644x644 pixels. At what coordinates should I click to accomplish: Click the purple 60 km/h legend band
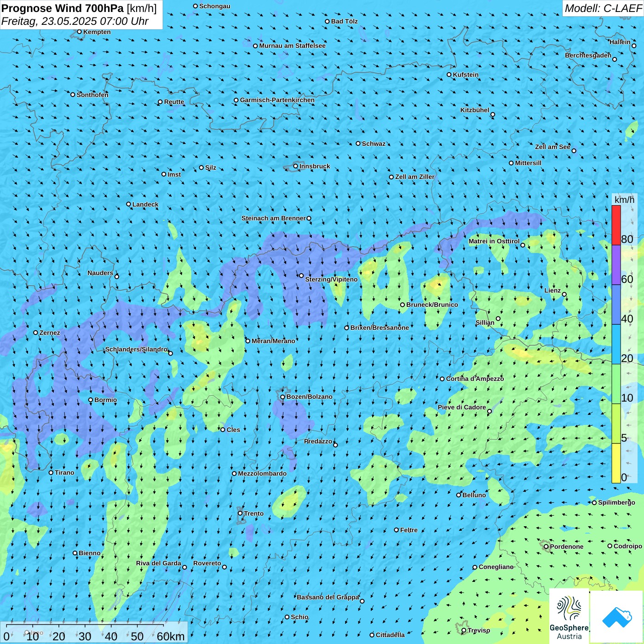pyautogui.click(x=616, y=265)
